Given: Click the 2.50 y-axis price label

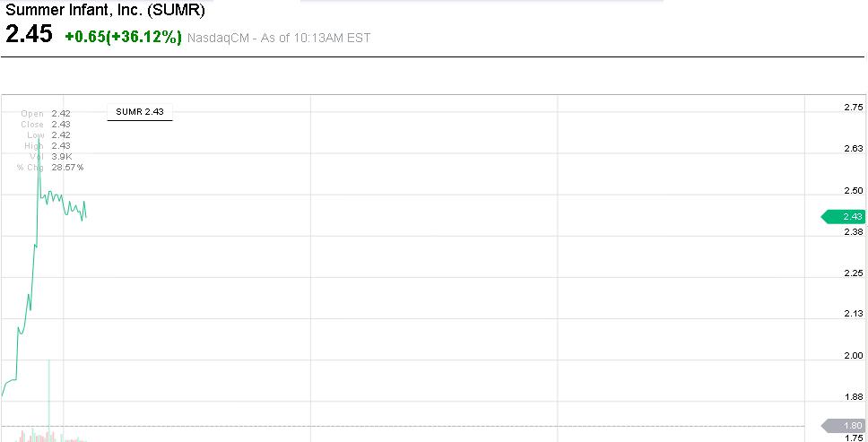Looking at the screenshot, I should click(854, 190).
